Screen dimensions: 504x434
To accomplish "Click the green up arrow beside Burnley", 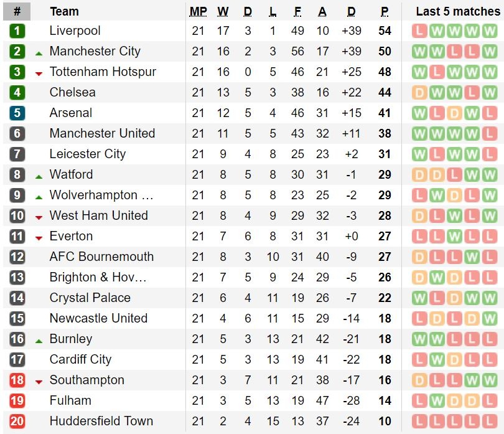I will (x=39, y=341).
